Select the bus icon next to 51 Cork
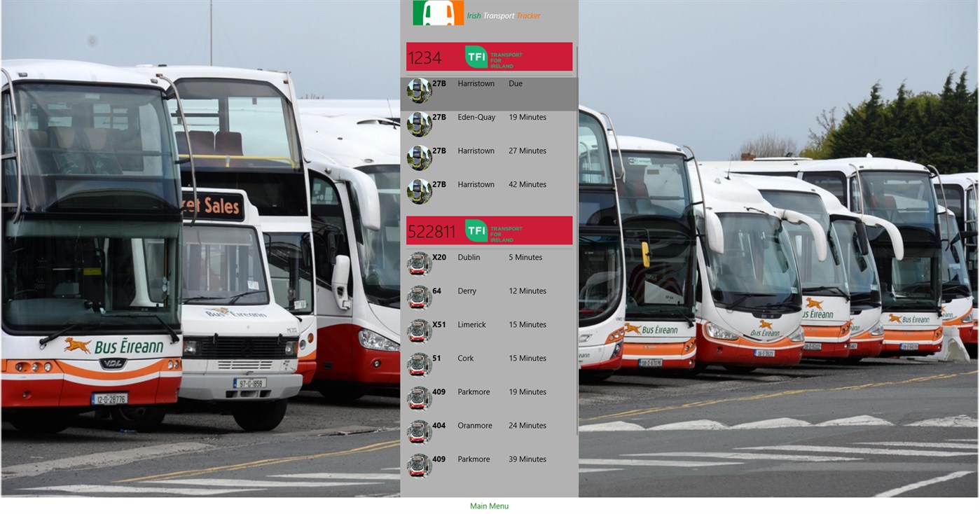980x514 pixels. [x=419, y=364]
